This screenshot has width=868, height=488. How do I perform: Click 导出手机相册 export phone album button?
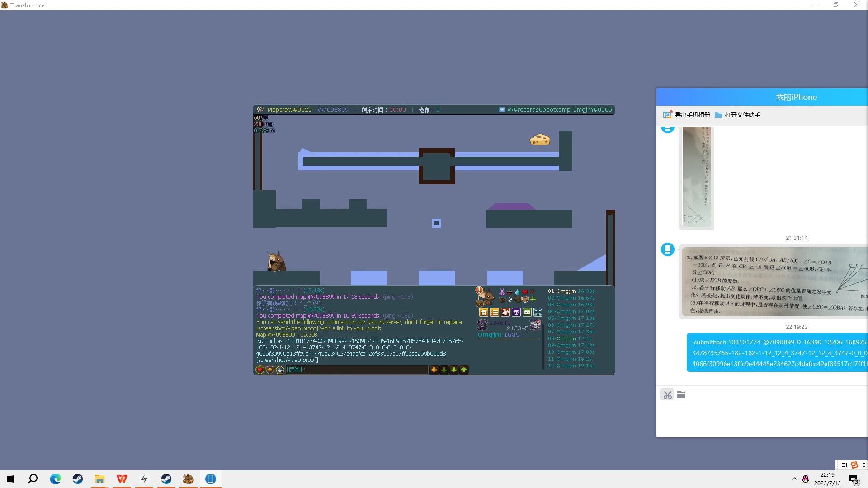point(687,115)
